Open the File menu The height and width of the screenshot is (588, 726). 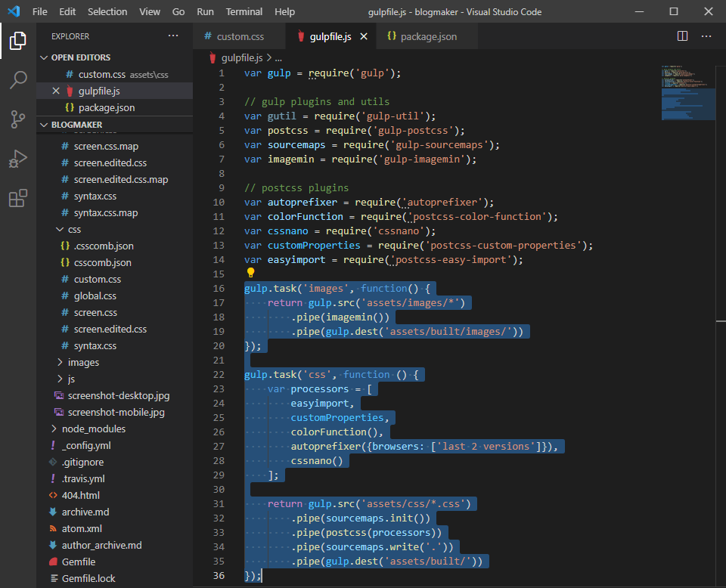[40, 11]
